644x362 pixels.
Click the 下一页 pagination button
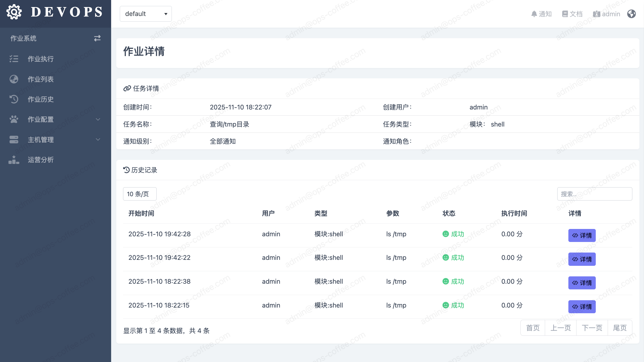[x=592, y=328]
